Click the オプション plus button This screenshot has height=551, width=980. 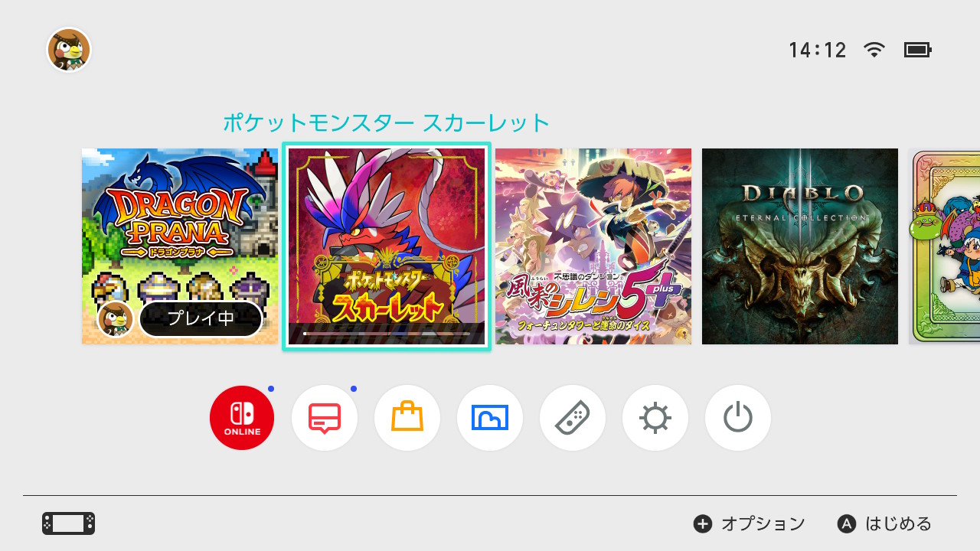(749, 523)
